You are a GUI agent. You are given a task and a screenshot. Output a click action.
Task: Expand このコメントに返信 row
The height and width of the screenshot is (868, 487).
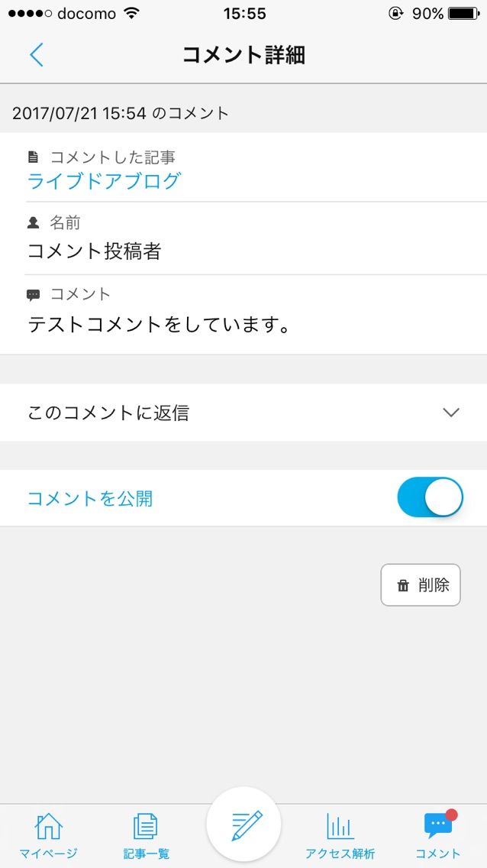(108, 413)
